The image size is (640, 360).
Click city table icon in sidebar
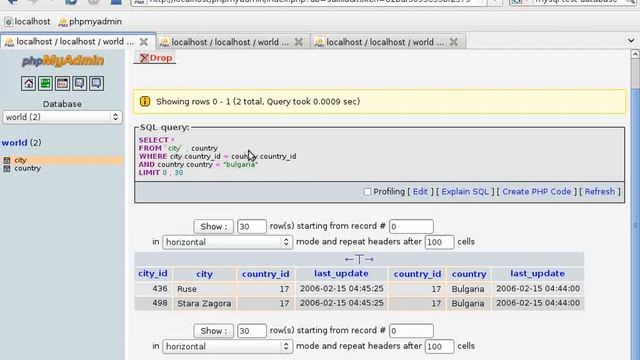7,160
